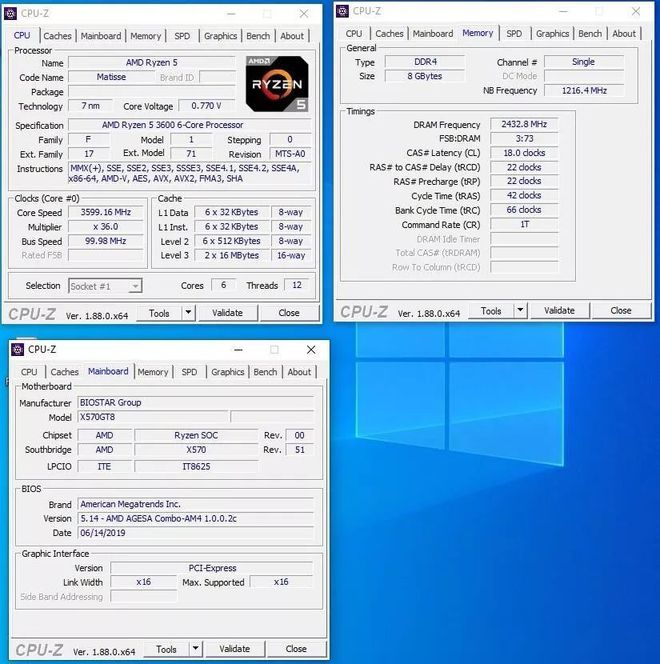
Task: Click DRAM Frequency value 2432.8 MHz
Action: point(524,124)
